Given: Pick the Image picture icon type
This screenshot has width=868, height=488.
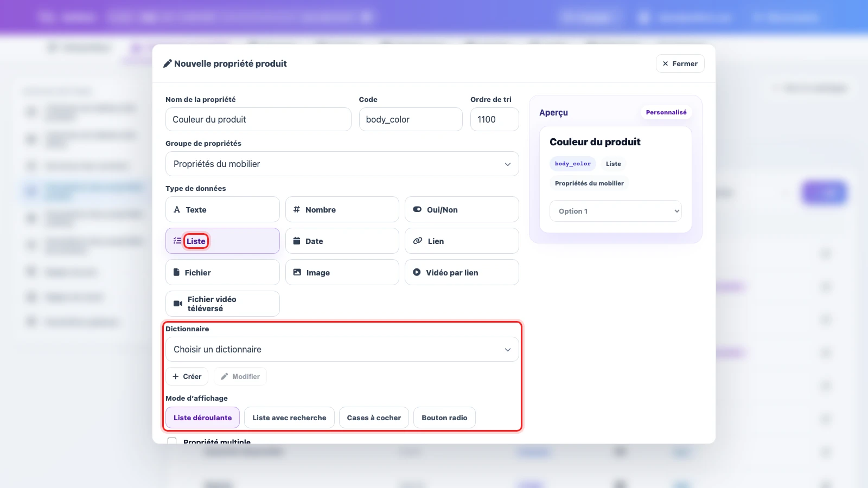Looking at the screenshot, I should [297, 272].
